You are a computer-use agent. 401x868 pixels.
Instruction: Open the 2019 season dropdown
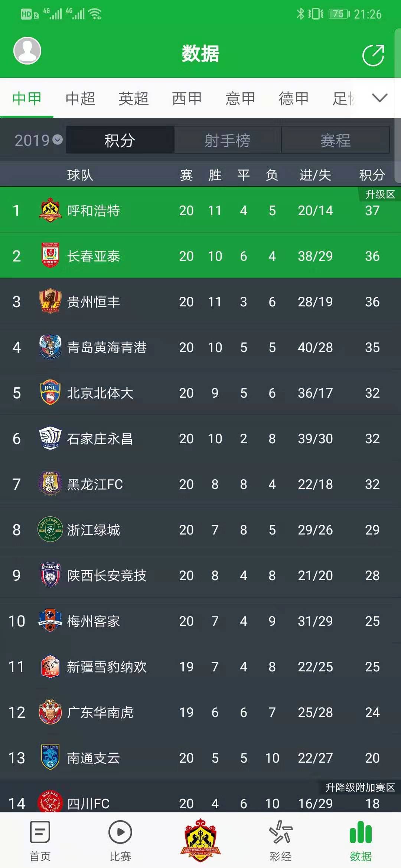(38, 140)
